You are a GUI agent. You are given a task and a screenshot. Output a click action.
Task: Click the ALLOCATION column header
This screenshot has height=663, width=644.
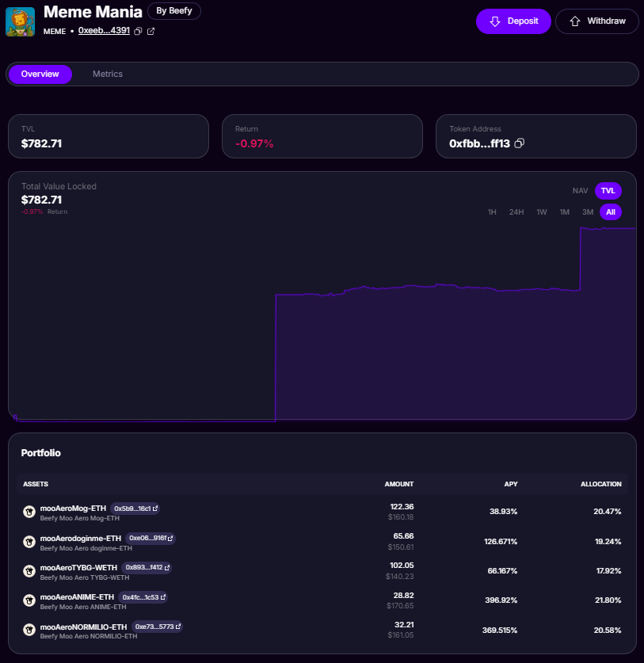[x=601, y=484]
